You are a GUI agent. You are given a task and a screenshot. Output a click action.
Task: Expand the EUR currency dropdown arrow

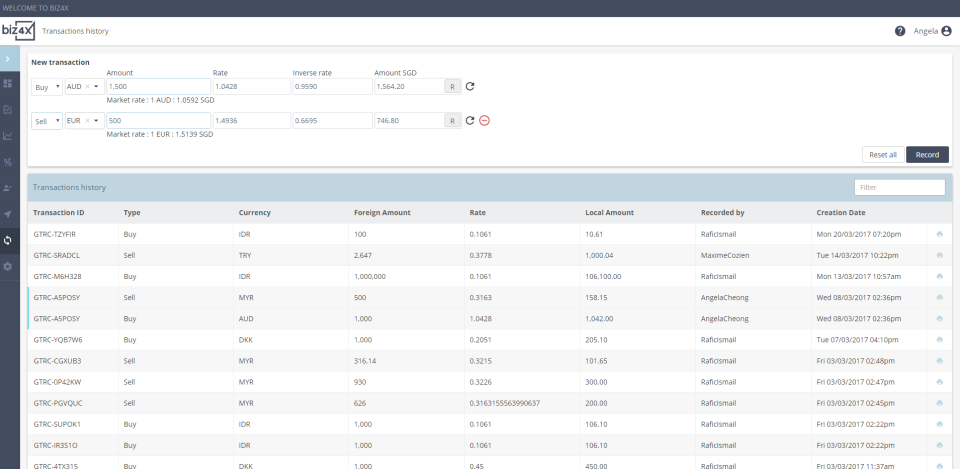point(97,121)
